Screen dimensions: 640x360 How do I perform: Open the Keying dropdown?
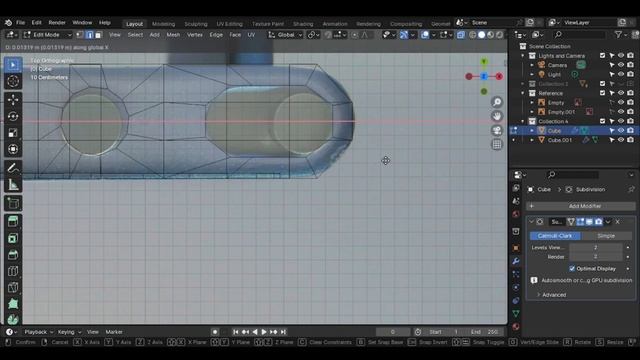point(69,332)
